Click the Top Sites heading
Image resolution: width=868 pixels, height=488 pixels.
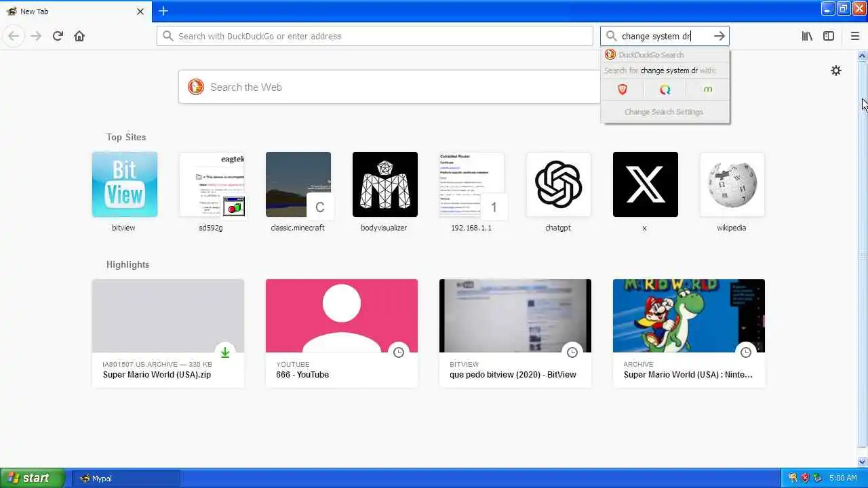point(126,137)
